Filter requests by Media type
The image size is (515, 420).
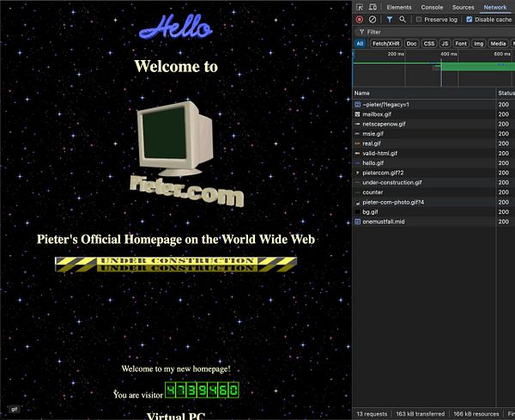pos(498,44)
